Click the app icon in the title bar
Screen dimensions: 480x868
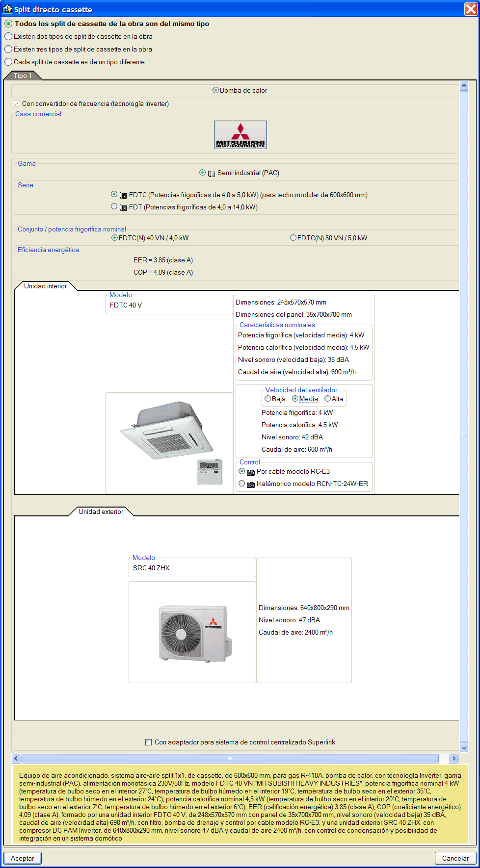point(7,9)
